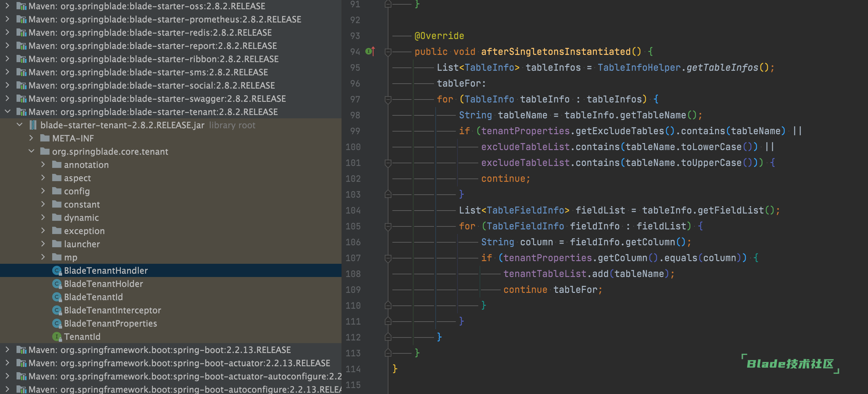Viewport: 868px width, 394px height.
Task: Expand the launcher package
Action: [x=43, y=244]
